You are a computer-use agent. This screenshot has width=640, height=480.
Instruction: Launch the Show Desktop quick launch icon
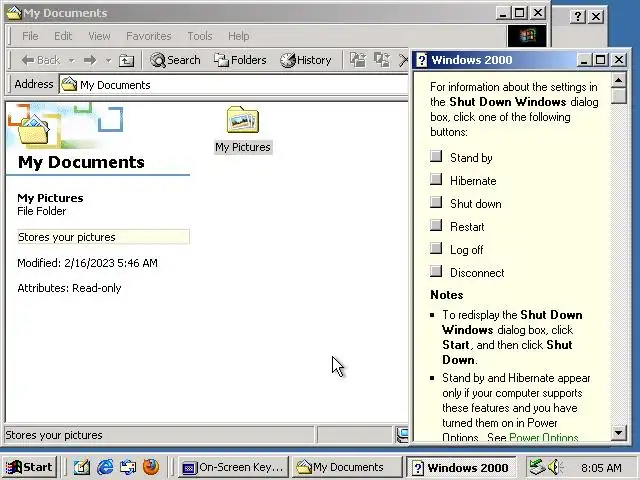82,467
